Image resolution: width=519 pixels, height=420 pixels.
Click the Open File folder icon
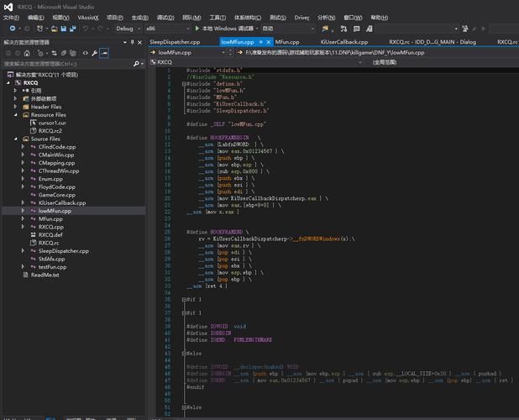55,29
